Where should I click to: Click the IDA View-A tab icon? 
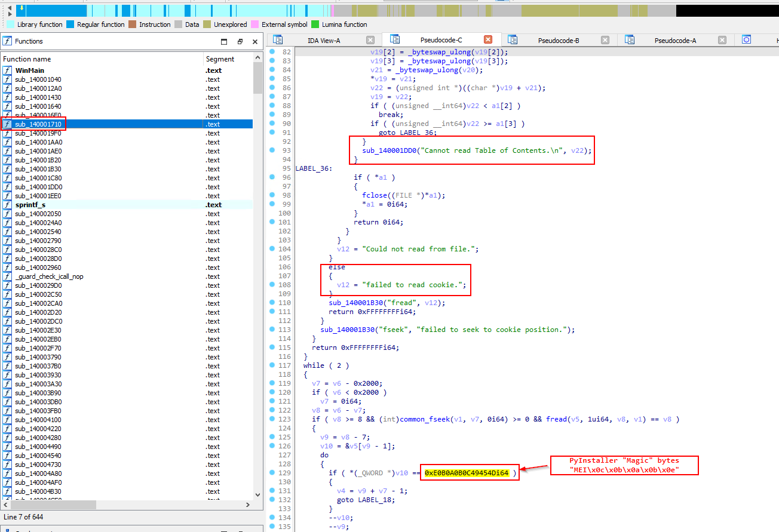(x=278, y=40)
